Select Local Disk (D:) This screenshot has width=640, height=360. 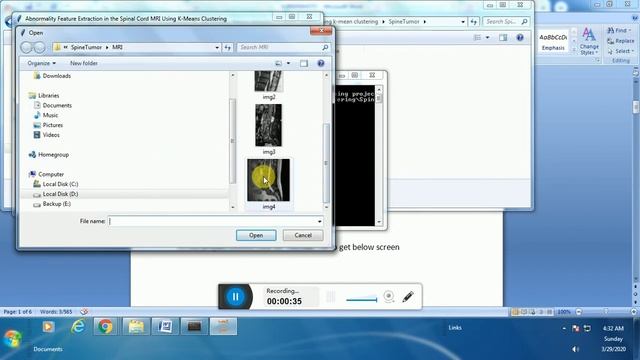coord(60,194)
